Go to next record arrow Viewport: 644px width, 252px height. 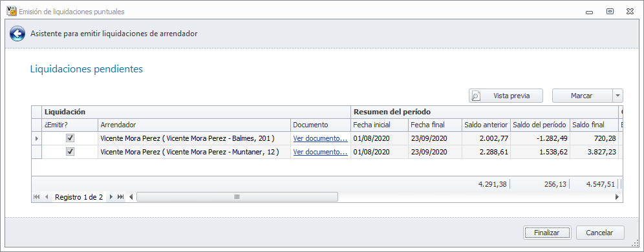click(x=111, y=197)
